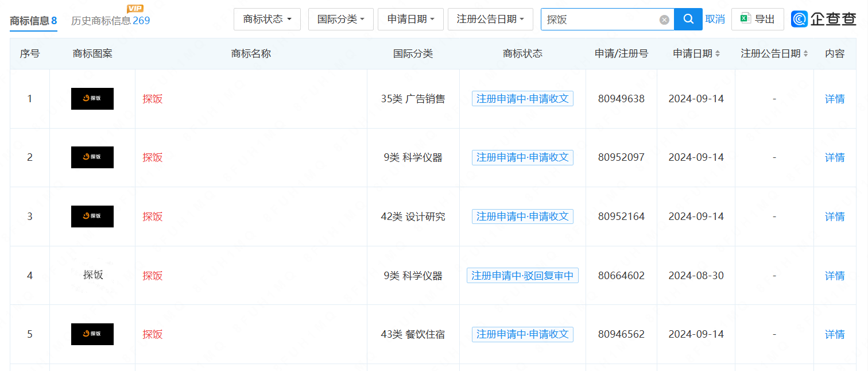Open 详情 for row 2 trademark

tap(834, 157)
